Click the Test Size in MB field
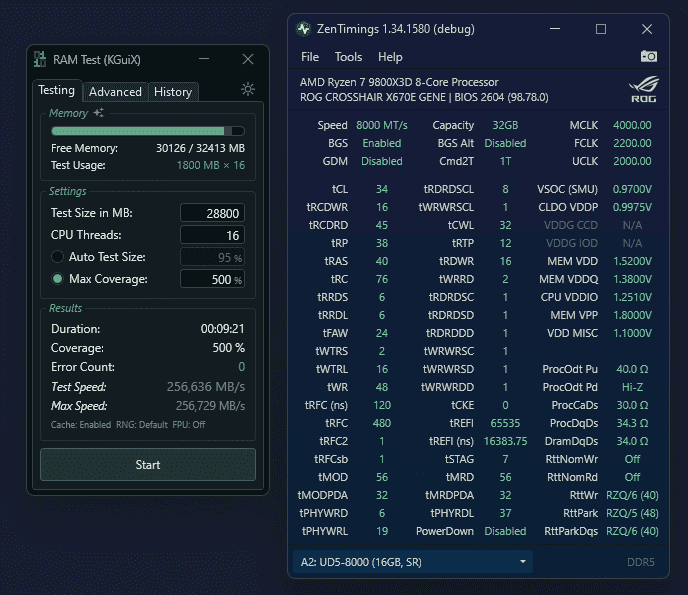688x595 pixels. tap(212, 213)
